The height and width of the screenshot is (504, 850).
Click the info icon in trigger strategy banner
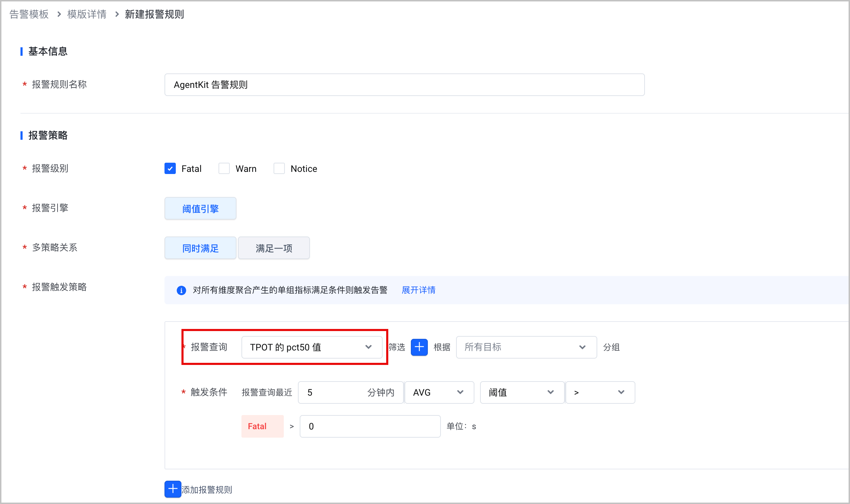pos(181,290)
